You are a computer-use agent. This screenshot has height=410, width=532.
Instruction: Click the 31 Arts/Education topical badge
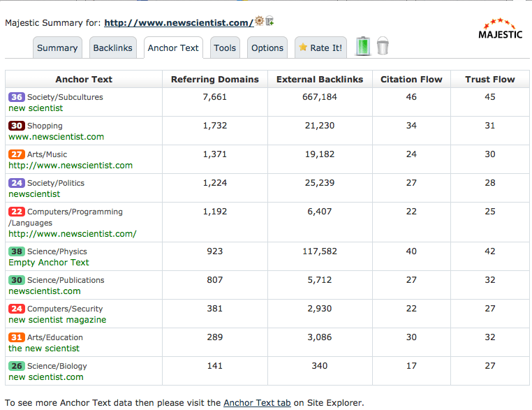(17, 337)
